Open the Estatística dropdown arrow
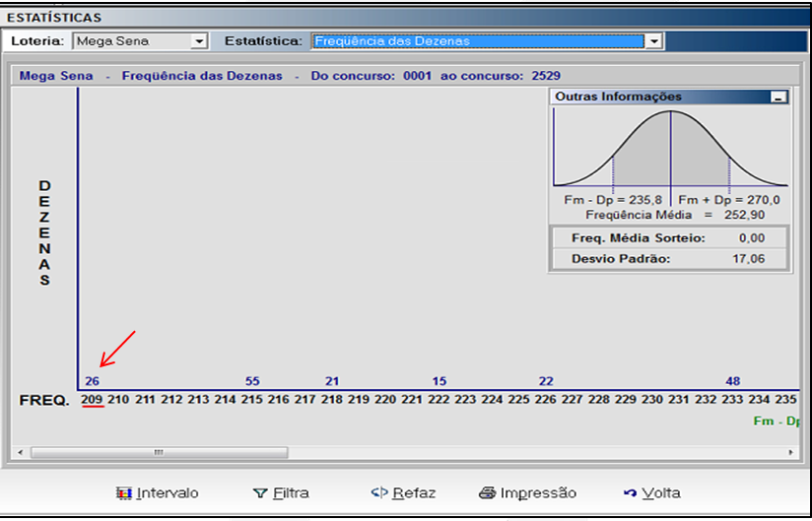812x521 pixels. [x=653, y=41]
